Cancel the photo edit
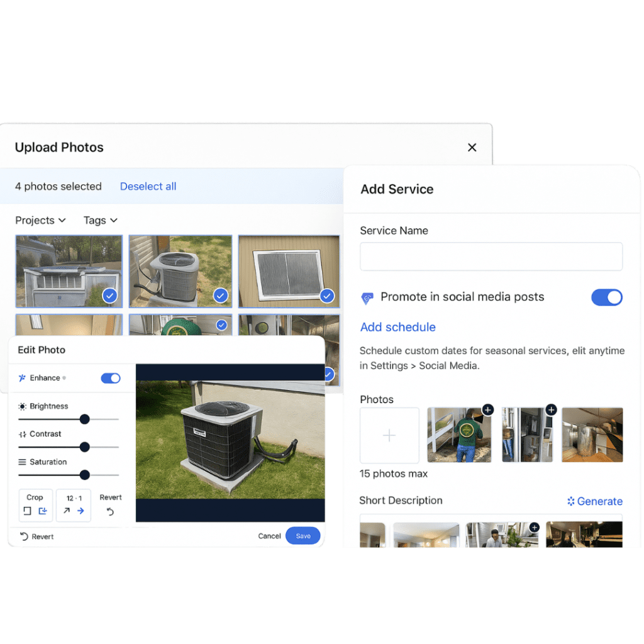 [x=269, y=536]
